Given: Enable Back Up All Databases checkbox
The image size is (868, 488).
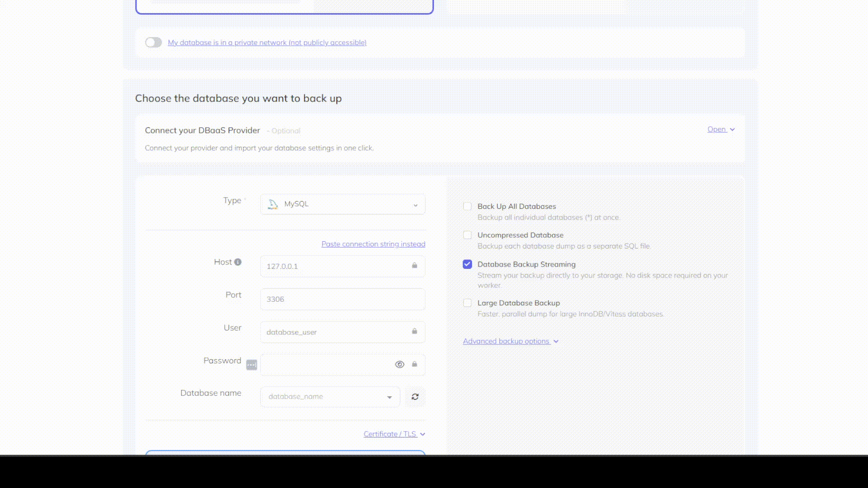Looking at the screenshot, I should pos(467,206).
